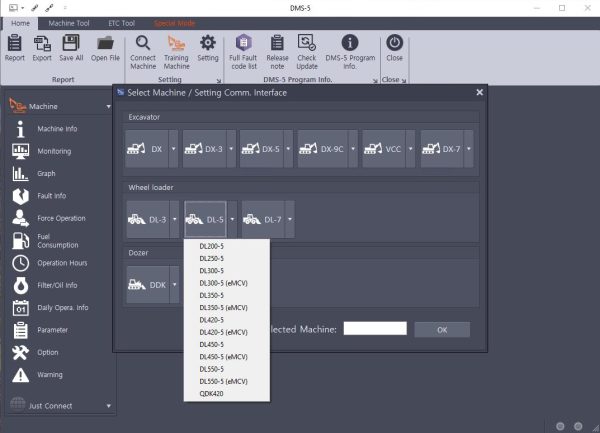Select the DL-3 wheel loader button
The height and width of the screenshot is (433, 600).
pyautogui.click(x=148, y=219)
